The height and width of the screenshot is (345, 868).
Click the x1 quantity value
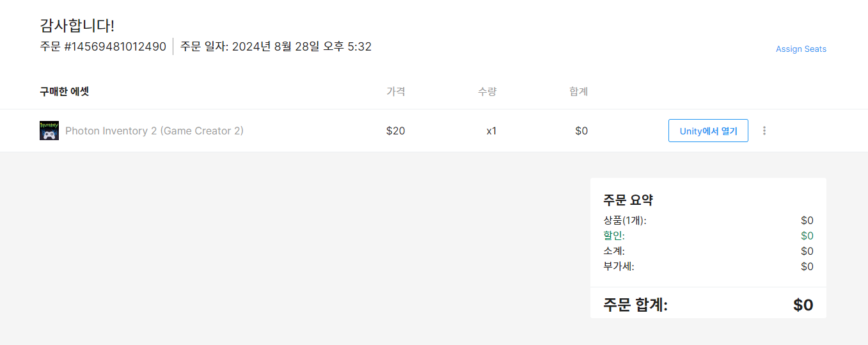491,131
